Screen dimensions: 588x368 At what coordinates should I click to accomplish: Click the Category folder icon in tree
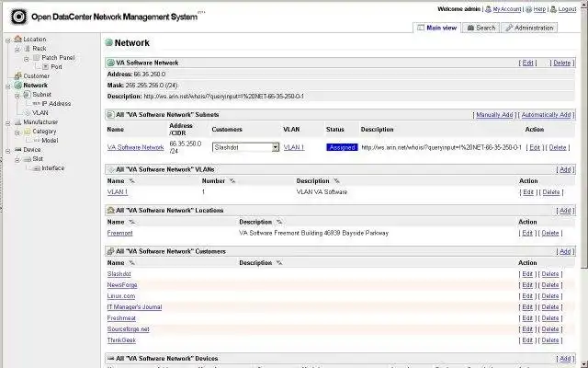pyautogui.click(x=27, y=131)
